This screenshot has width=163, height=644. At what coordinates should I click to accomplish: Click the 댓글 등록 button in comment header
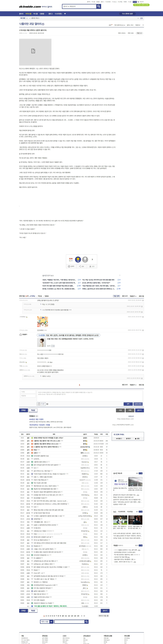pyautogui.click(x=116, y=296)
